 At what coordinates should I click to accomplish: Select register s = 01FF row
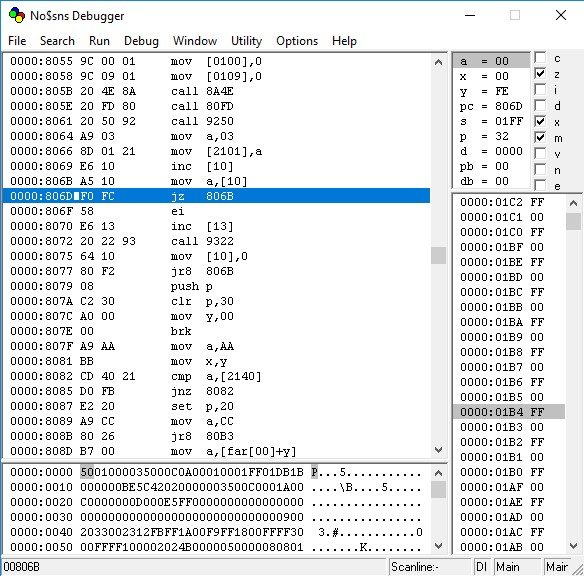point(491,121)
